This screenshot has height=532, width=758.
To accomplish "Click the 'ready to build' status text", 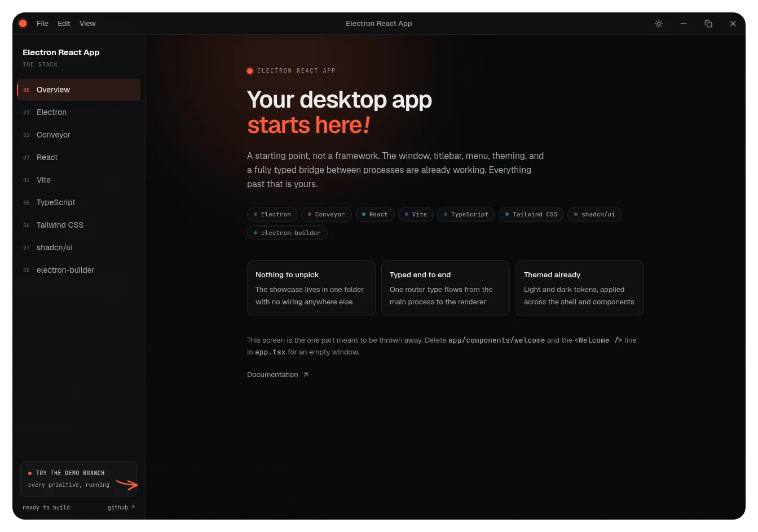I will 46,508.
